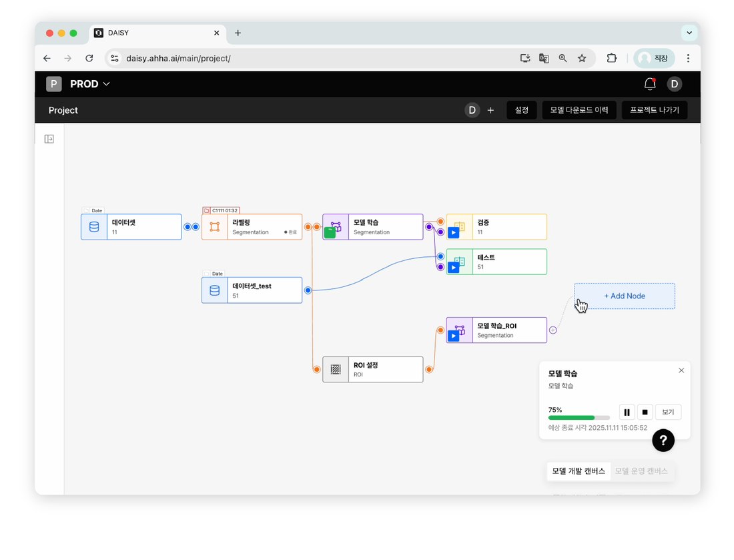This screenshot has height=560, width=734.
Task: Stop the 모델 학습 training
Action: pos(645,412)
